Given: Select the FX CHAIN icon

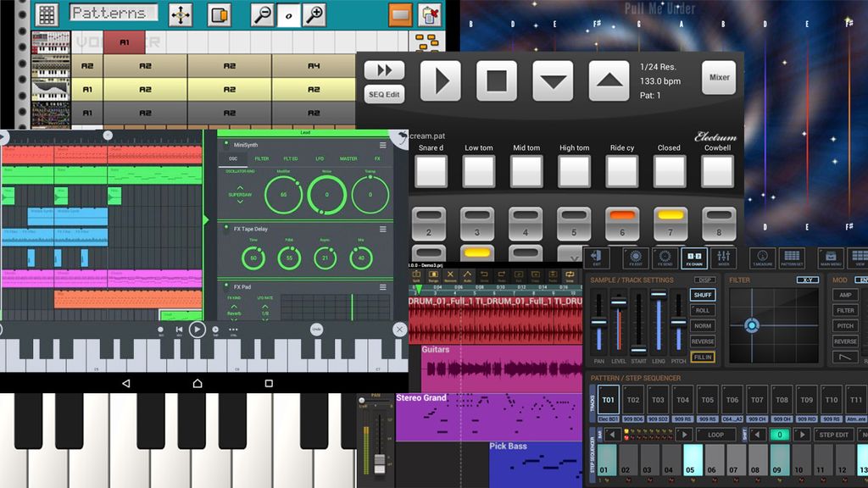Looking at the screenshot, I should coord(696,256).
